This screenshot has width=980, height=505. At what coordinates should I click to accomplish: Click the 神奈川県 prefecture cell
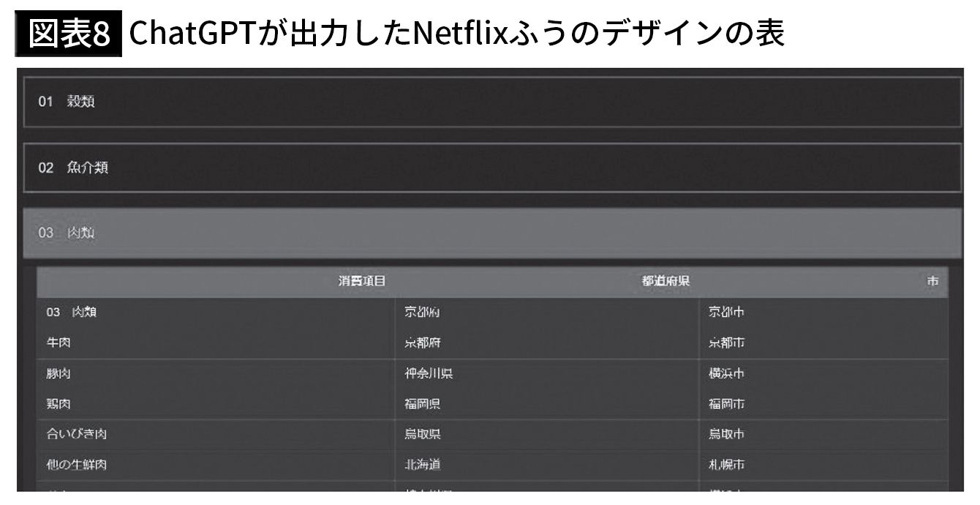[x=429, y=373]
